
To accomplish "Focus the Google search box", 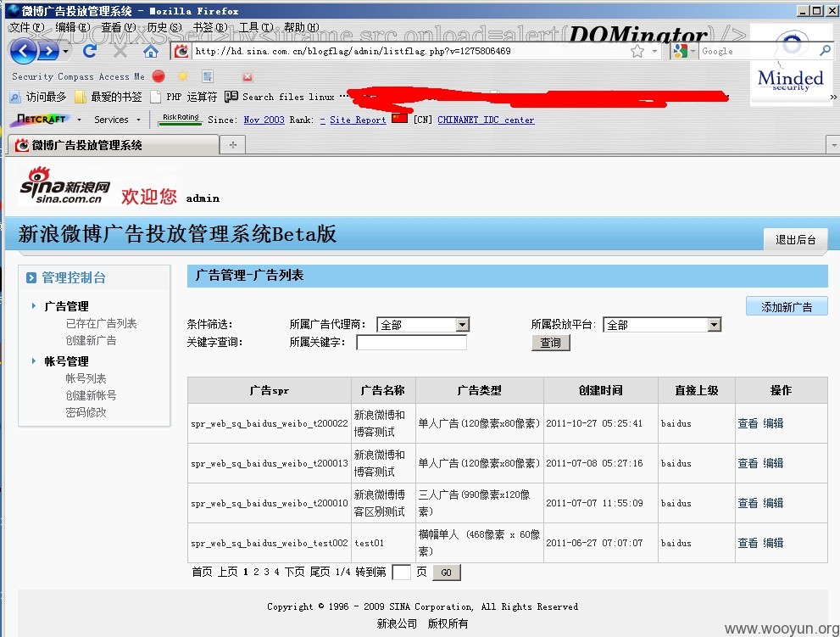I will (758, 52).
